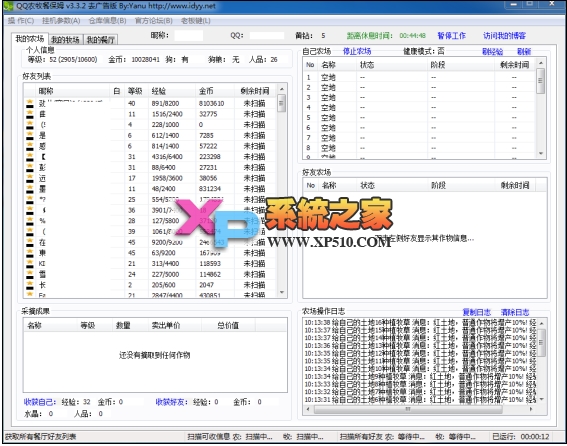The width and height of the screenshot is (567, 446).
Task: Open the 操作(C) menu
Action: tap(21, 21)
